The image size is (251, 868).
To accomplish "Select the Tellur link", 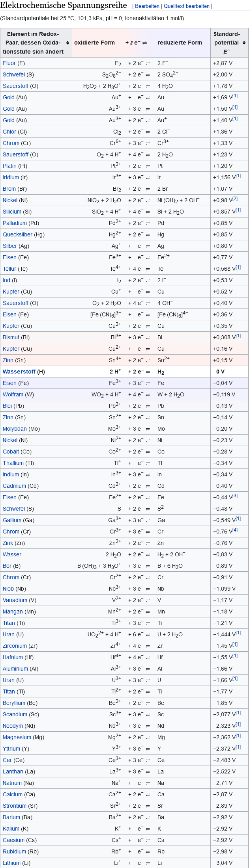I will (9, 269).
